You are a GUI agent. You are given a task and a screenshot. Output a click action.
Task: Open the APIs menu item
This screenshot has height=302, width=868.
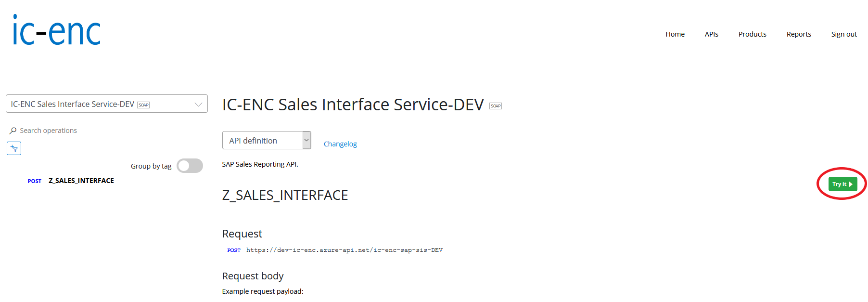pyautogui.click(x=711, y=34)
